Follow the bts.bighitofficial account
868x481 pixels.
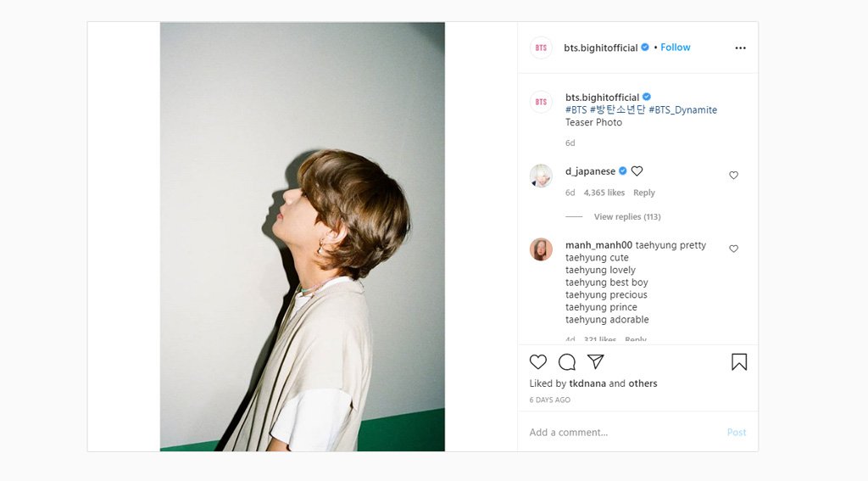click(676, 48)
